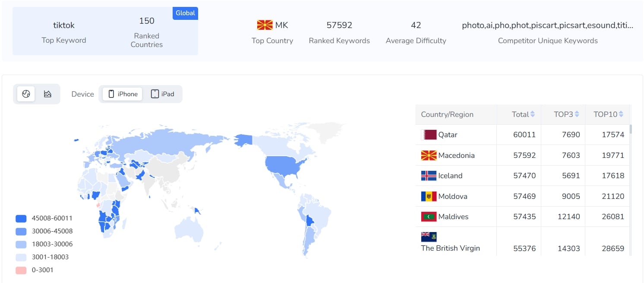Select iPhone as the device
The width and height of the screenshot is (644, 283).
pos(123,94)
